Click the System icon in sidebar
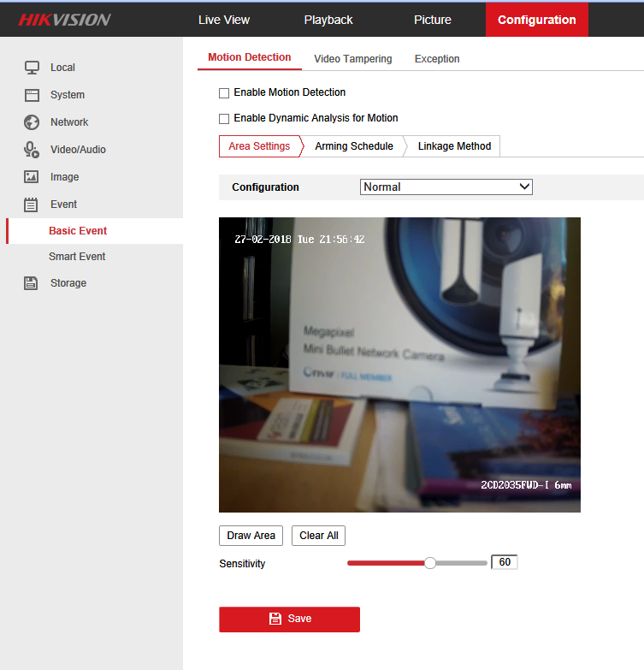The image size is (644, 670). coord(32,95)
